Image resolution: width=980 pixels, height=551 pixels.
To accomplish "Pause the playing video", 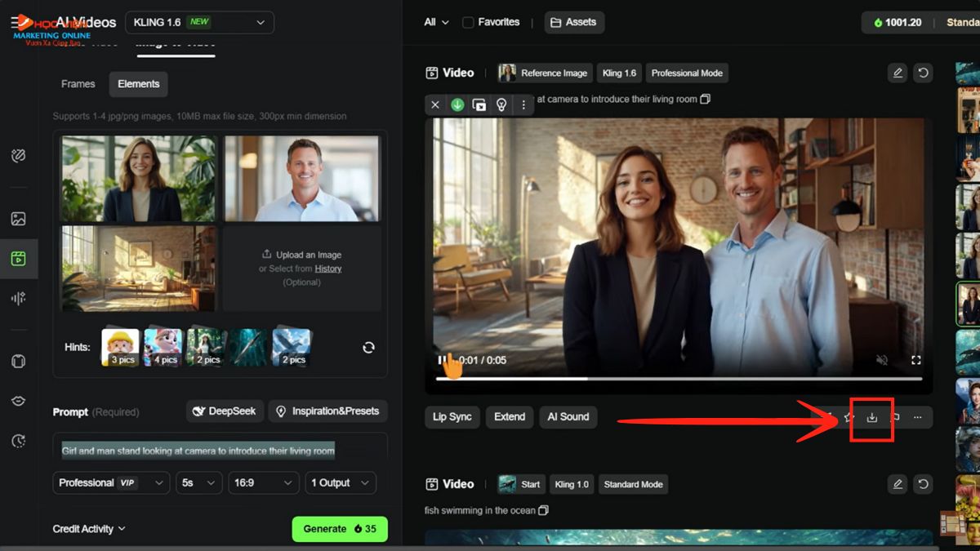I will (x=442, y=360).
